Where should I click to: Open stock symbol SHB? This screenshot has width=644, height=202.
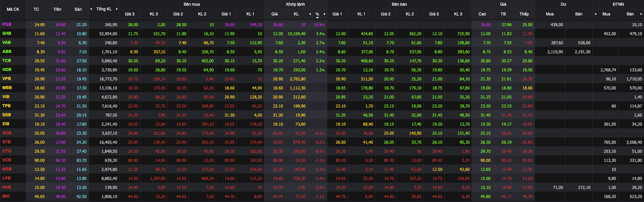coord(7,33)
